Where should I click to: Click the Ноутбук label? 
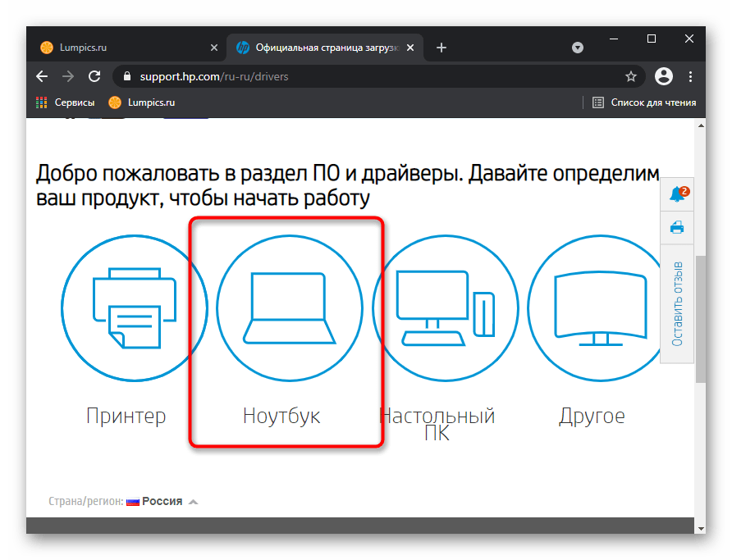[281, 416]
